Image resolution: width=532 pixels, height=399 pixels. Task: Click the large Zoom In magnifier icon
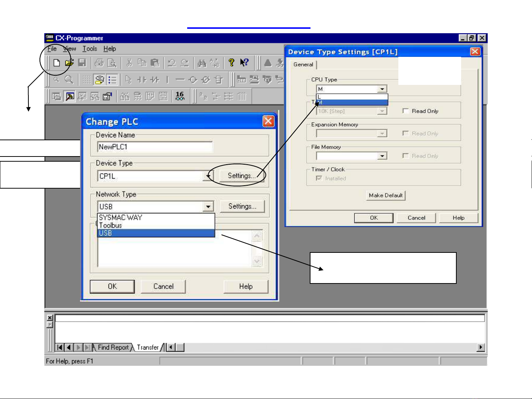(69, 79)
